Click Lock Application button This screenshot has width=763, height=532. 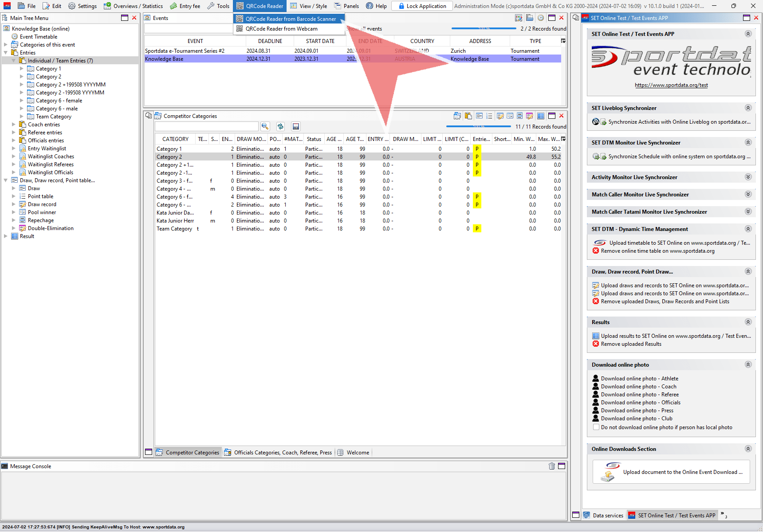(x=422, y=6)
